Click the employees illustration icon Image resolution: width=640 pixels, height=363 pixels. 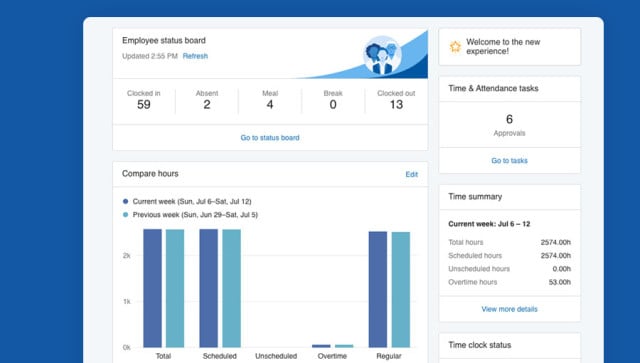coord(382,55)
